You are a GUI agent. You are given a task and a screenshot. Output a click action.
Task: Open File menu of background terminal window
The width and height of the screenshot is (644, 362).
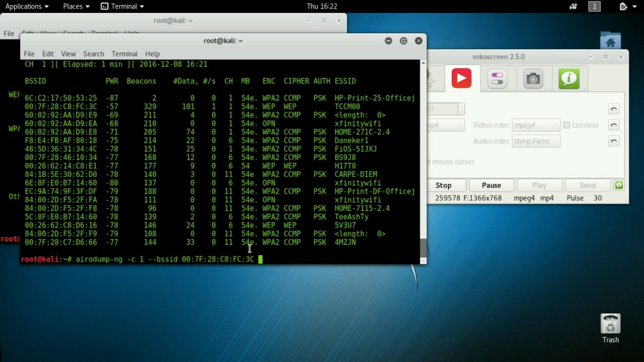[x=9, y=34]
